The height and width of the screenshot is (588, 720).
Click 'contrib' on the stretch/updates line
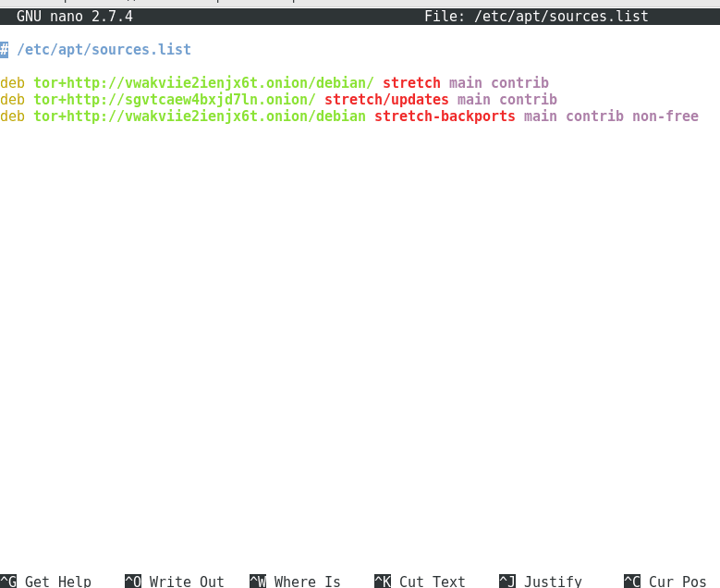coord(528,100)
